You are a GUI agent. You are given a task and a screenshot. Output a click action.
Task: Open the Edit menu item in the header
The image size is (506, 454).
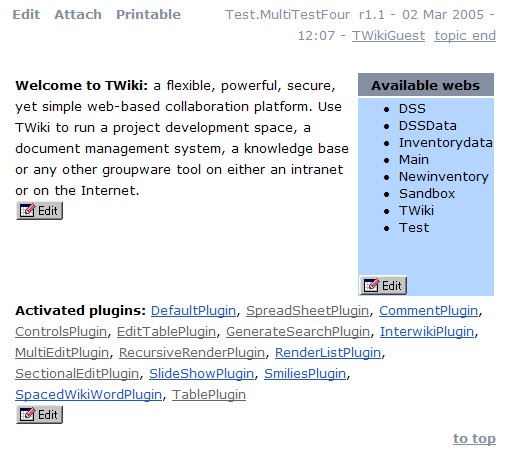click(x=26, y=15)
